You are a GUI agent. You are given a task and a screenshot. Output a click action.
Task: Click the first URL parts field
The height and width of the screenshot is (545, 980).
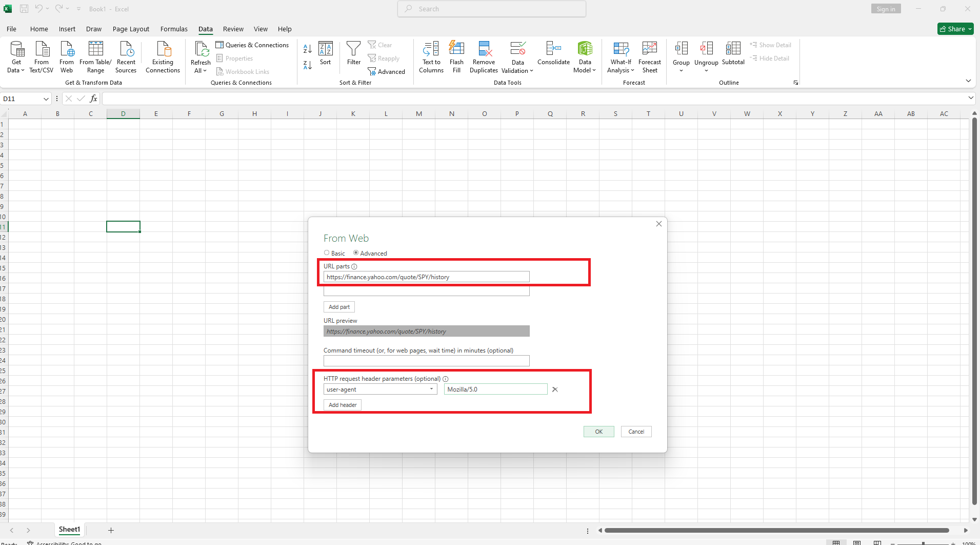(426, 277)
